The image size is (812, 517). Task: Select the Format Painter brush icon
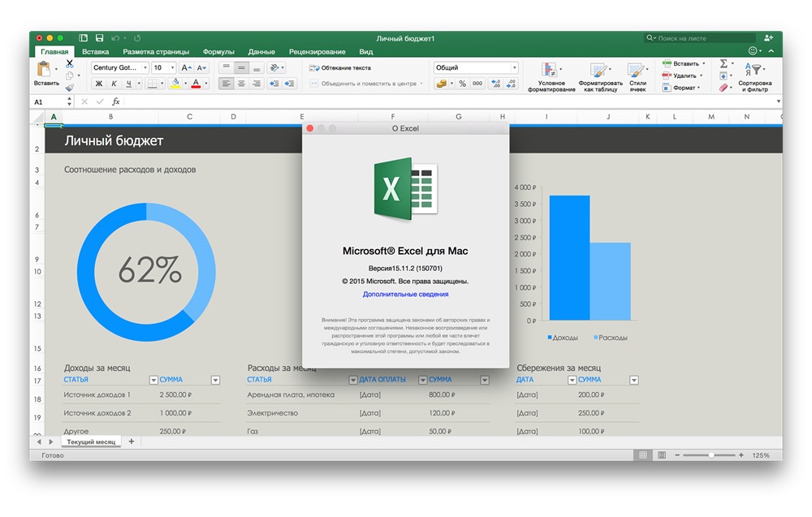[69, 88]
